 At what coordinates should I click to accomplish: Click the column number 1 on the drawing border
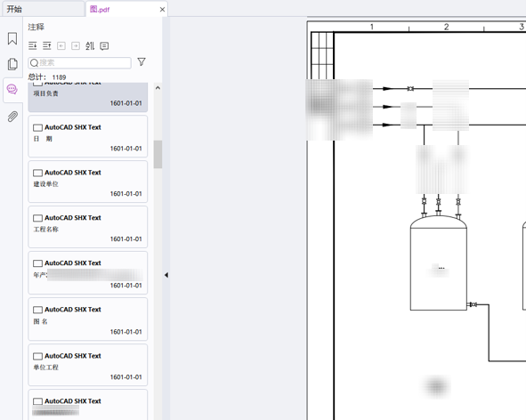pyautogui.click(x=372, y=27)
